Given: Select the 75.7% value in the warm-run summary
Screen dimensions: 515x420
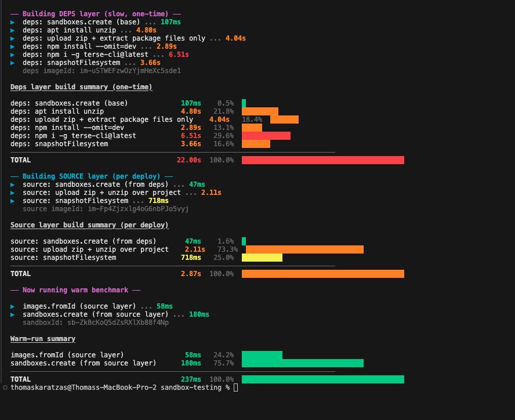Looking at the screenshot, I should [224, 363].
